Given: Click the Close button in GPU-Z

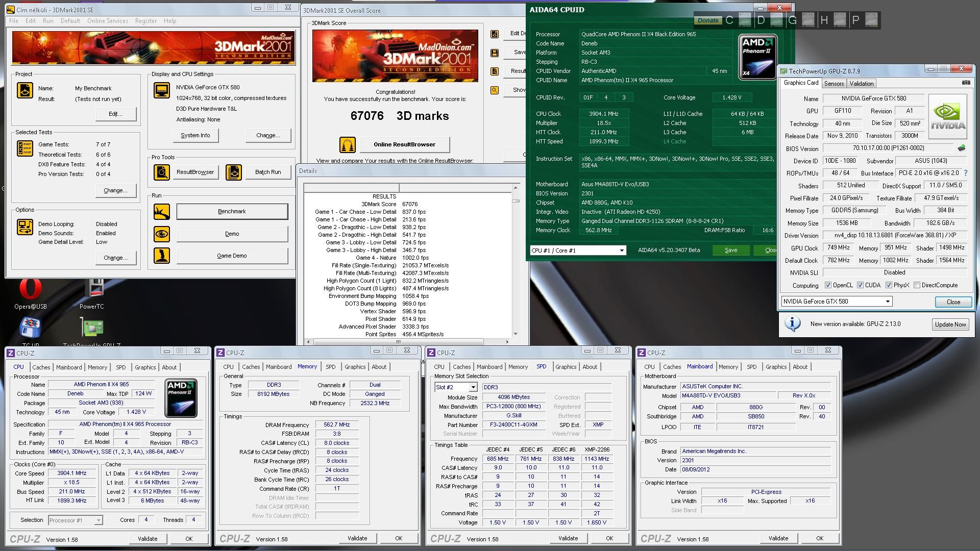Looking at the screenshot, I should [953, 302].
